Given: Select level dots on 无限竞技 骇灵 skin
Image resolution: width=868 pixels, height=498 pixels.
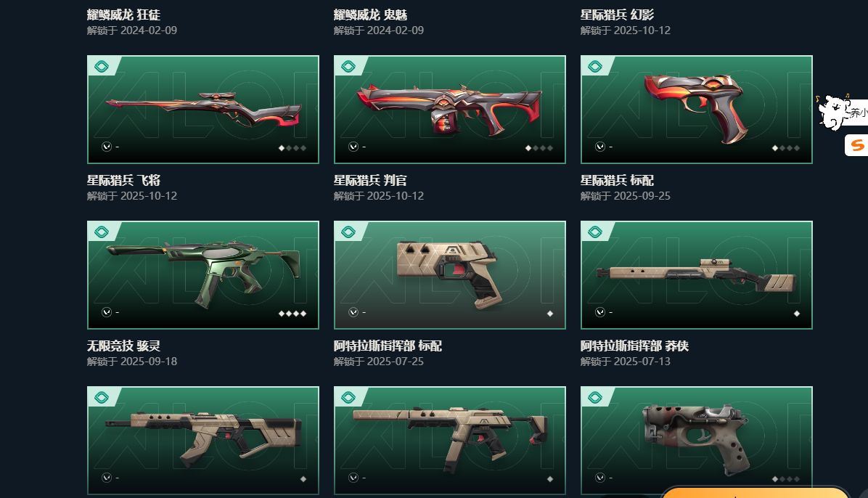Looking at the screenshot, I should click(x=292, y=314).
